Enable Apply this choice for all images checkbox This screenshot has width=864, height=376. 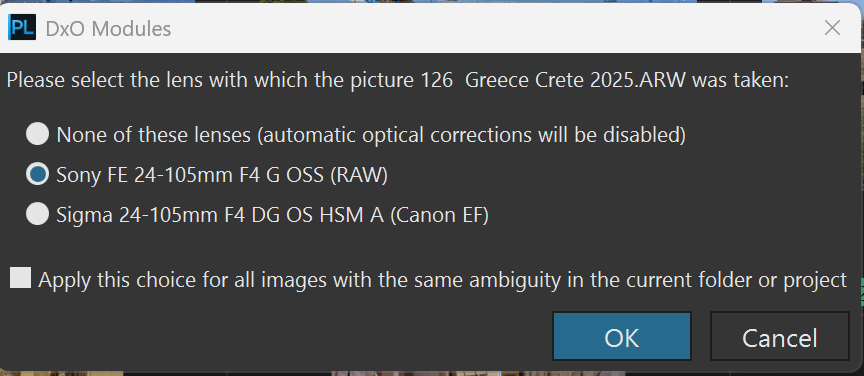(x=21, y=278)
